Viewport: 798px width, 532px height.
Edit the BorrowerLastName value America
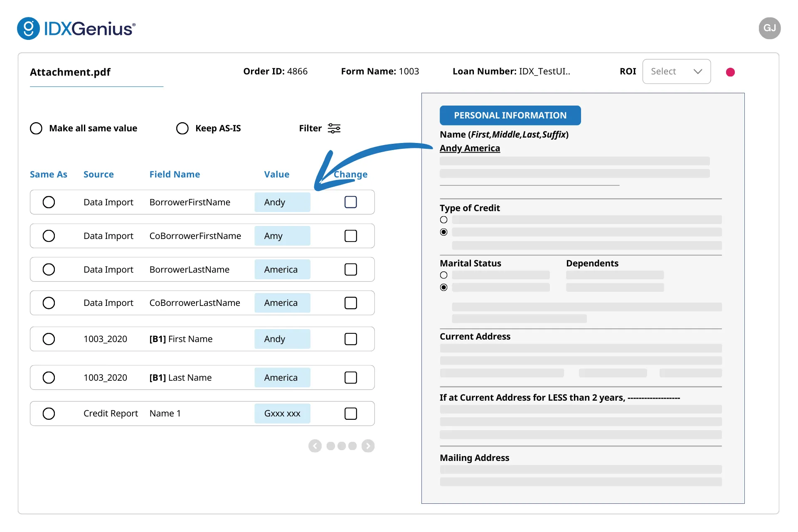(x=282, y=269)
